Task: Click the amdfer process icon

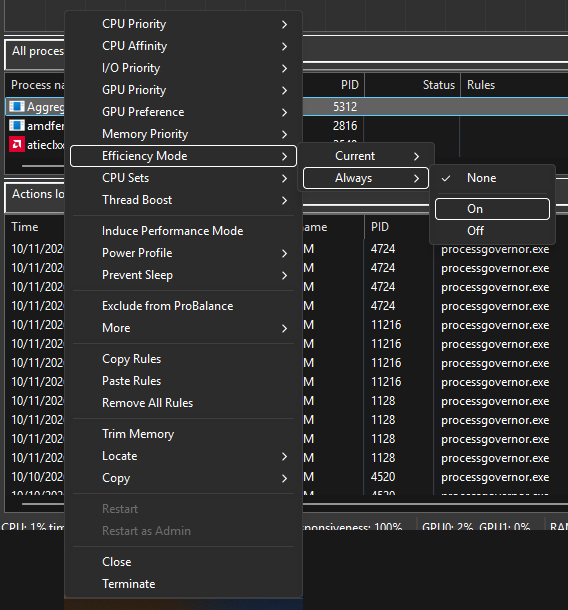Action: tap(17, 126)
